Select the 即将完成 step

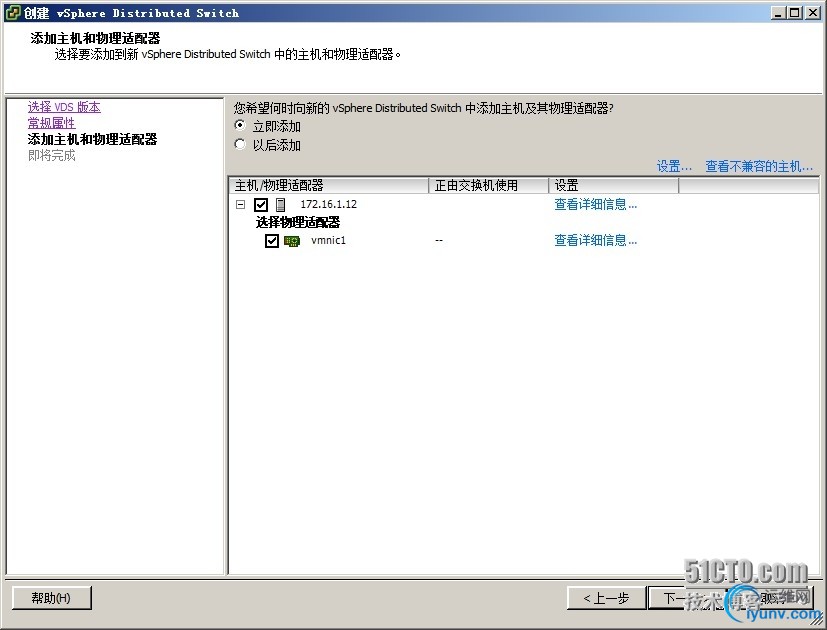(x=52, y=156)
